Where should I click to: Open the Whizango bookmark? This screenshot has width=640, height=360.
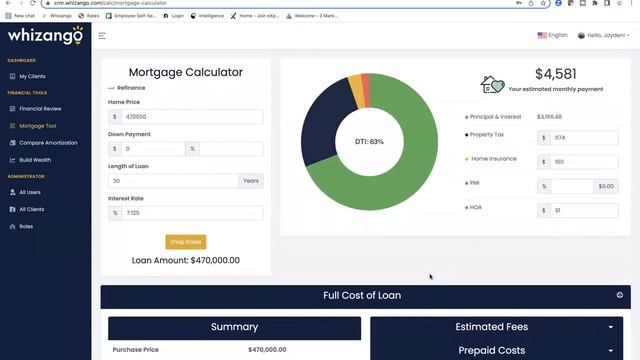[57, 16]
